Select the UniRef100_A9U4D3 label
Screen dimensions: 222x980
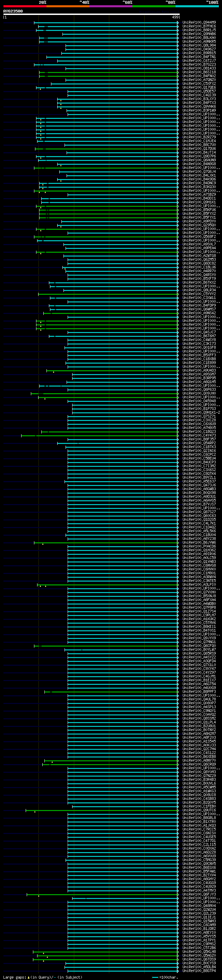(x=199, y=371)
